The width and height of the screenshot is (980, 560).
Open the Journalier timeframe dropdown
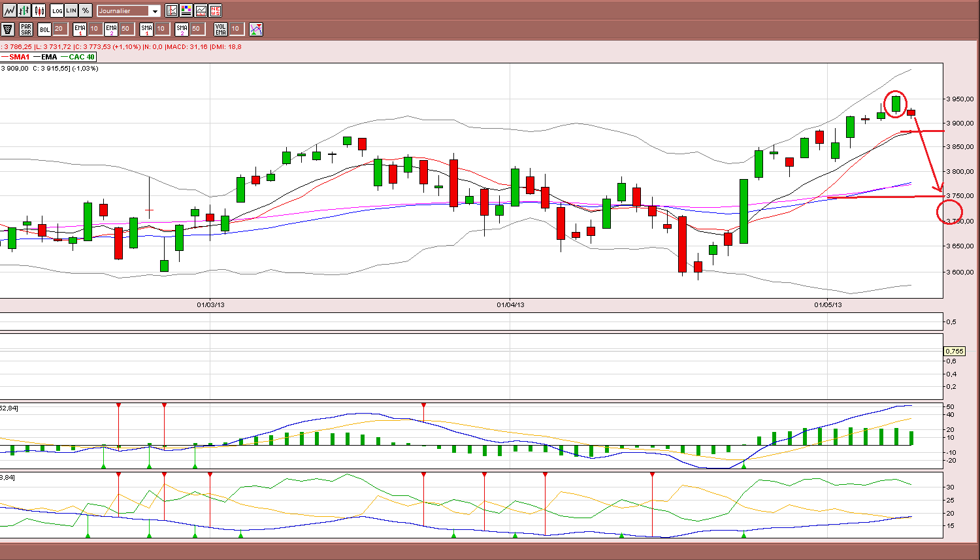click(x=129, y=11)
